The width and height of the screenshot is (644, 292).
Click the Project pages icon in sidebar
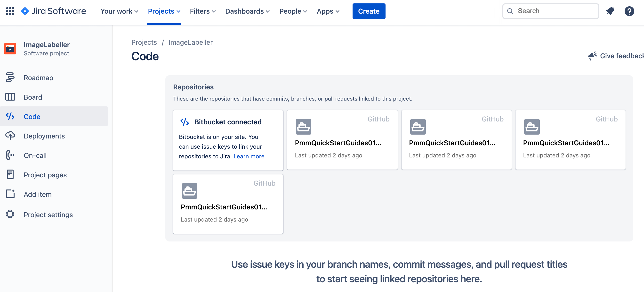(10, 175)
